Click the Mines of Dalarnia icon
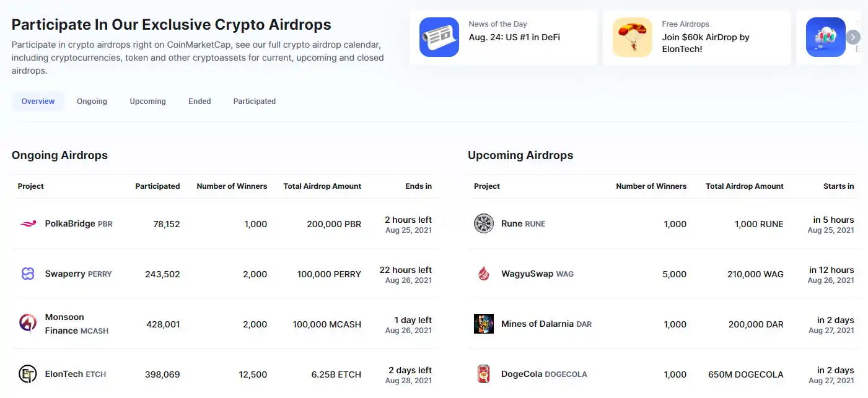Image resolution: width=868 pixels, height=398 pixels. [484, 324]
